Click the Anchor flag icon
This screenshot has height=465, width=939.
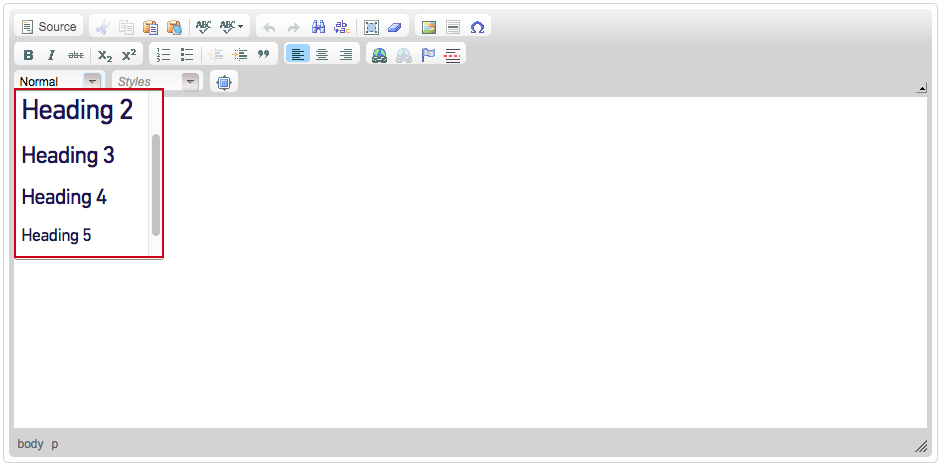428,55
